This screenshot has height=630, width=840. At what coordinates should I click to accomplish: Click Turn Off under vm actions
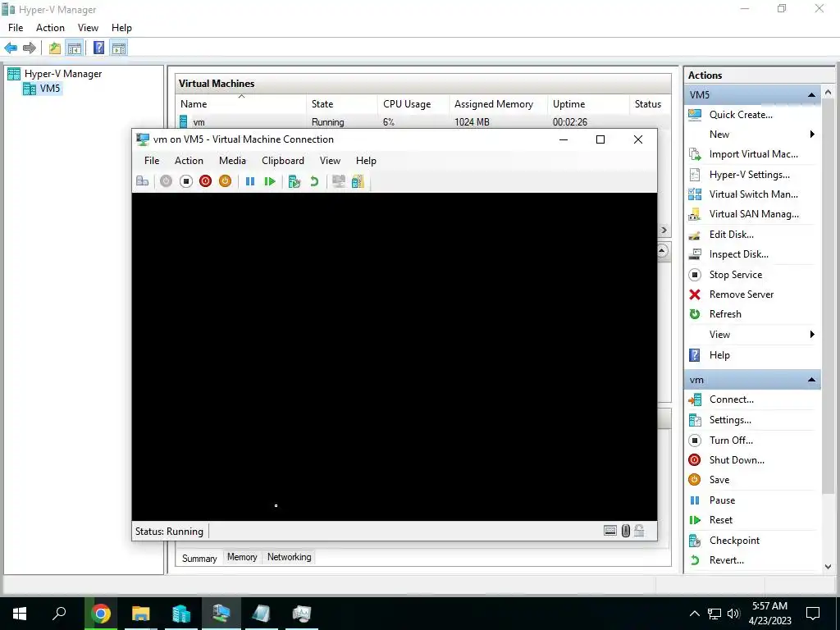coord(731,441)
